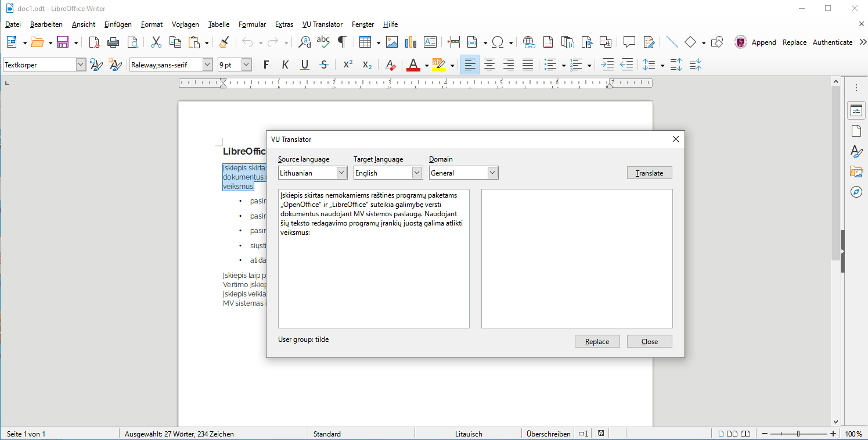Select the Clone Formatting paintbrush

224,42
